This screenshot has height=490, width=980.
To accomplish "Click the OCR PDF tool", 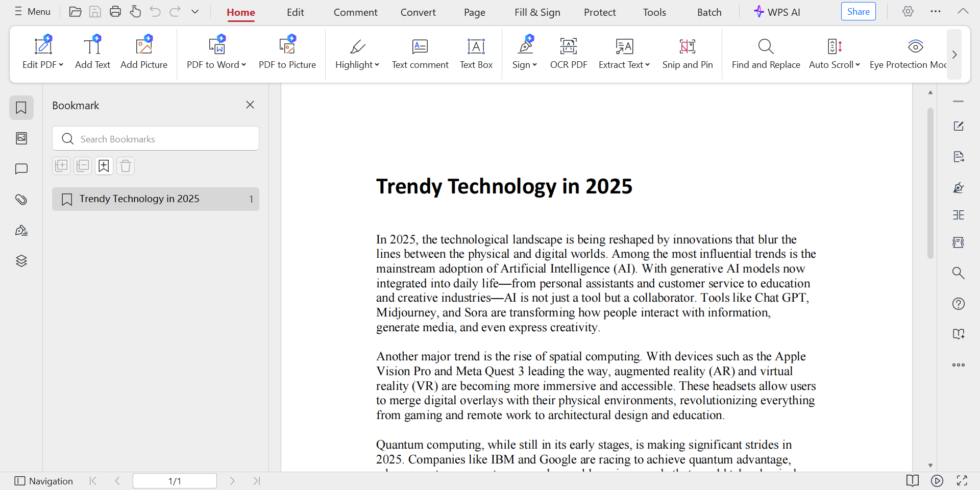I will point(569,53).
